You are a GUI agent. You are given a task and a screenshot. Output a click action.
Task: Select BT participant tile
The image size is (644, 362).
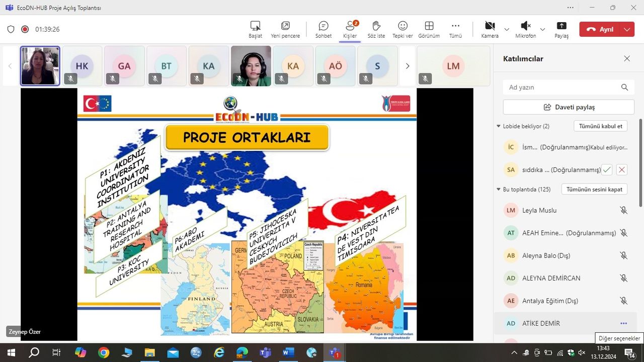pyautogui.click(x=167, y=66)
